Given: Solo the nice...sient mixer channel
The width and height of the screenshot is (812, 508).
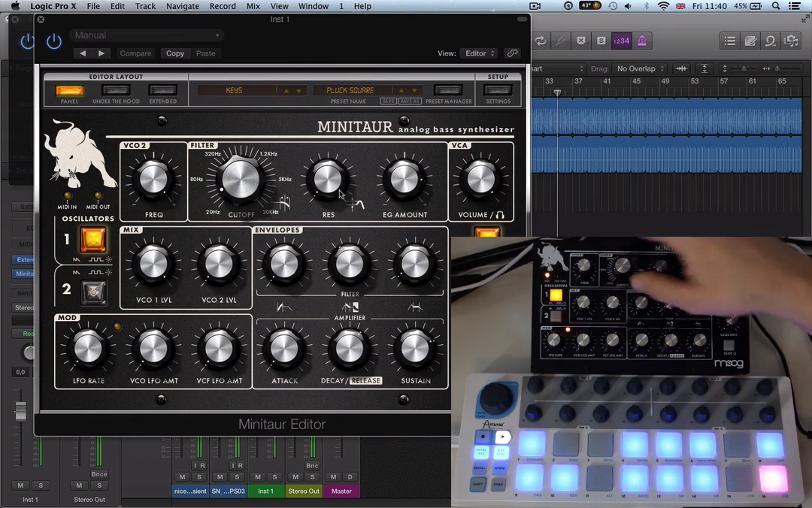Looking at the screenshot, I should pyautogui.click(x=198, y=477).
